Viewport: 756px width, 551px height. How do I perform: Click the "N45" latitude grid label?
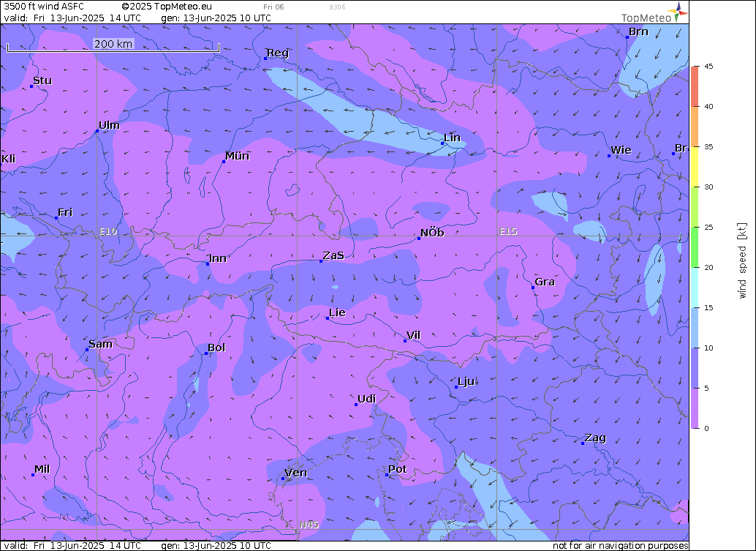coord(309,525)
